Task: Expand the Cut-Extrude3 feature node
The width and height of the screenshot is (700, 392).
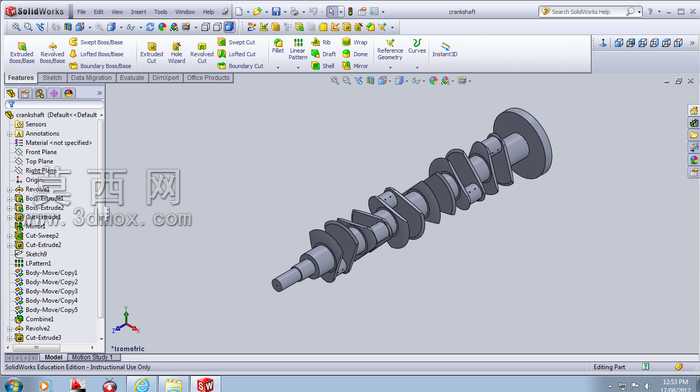Action: tap(10, 338)
